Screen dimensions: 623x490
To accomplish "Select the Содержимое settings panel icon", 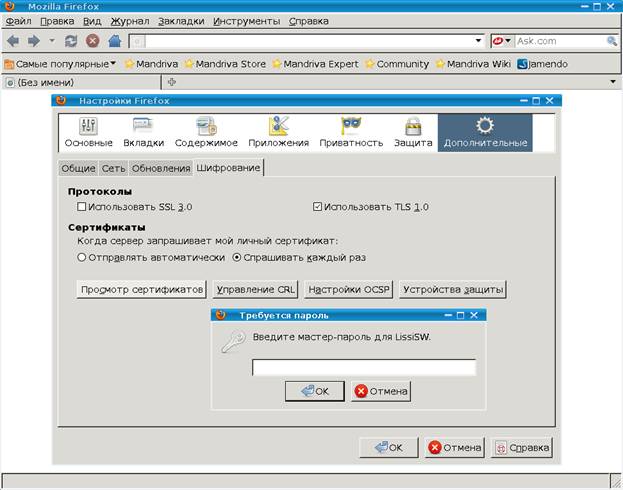I will pyautogui.click(x=206, y=126).
